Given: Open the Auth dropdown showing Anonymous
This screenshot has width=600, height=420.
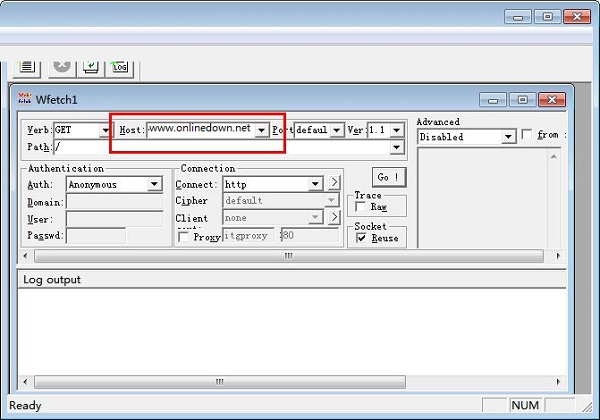Looking at the screenshot, I should point(154,184).
